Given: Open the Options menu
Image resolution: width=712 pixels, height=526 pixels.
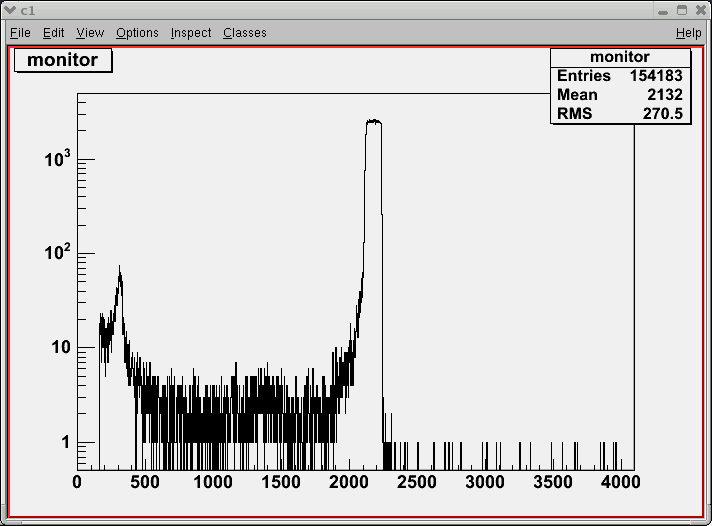Looking at the screenshot, I should [137, 33].
